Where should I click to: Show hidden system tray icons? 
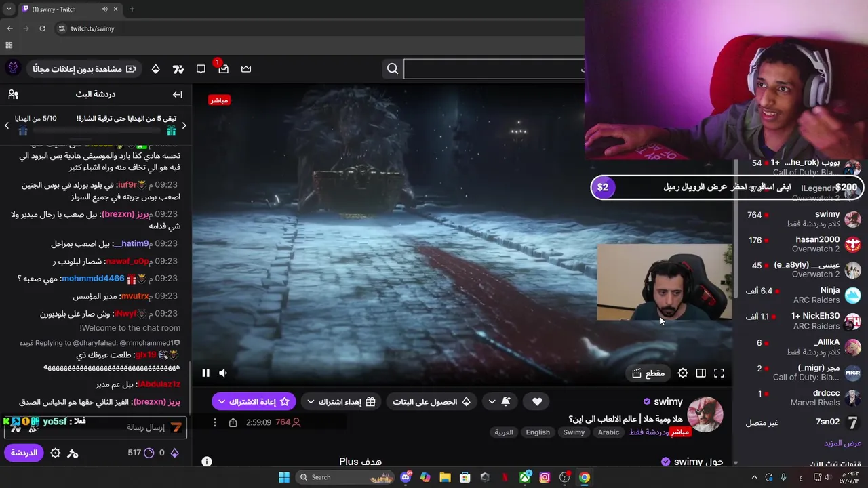point(753,477)
